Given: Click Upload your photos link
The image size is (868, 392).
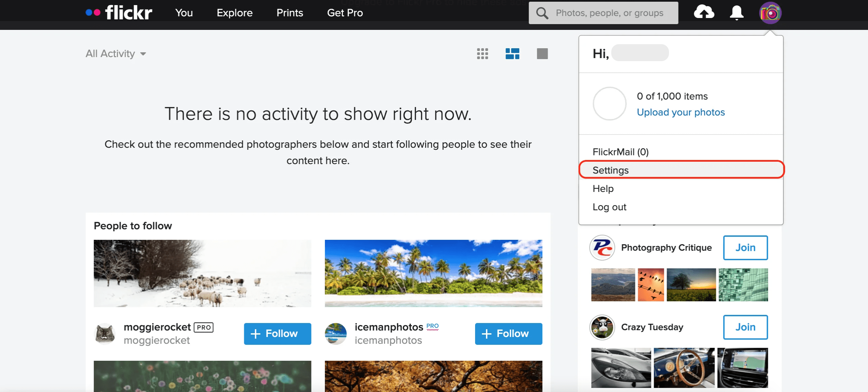Looking at the screenshot, I should click(681, 112).
